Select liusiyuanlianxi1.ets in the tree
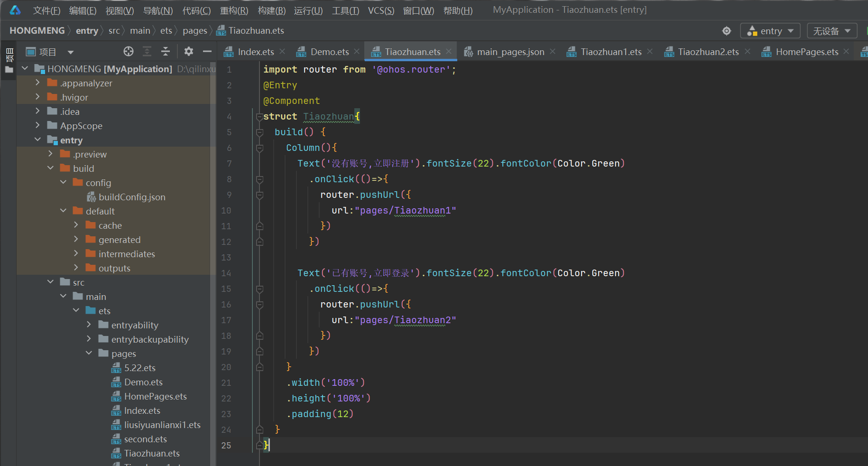 point(162,425)
